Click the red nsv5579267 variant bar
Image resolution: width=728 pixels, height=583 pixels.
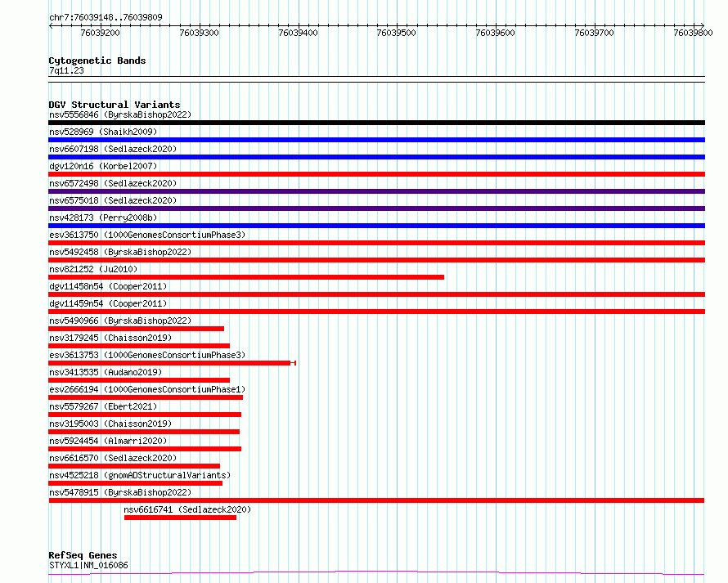click(145, 415)
